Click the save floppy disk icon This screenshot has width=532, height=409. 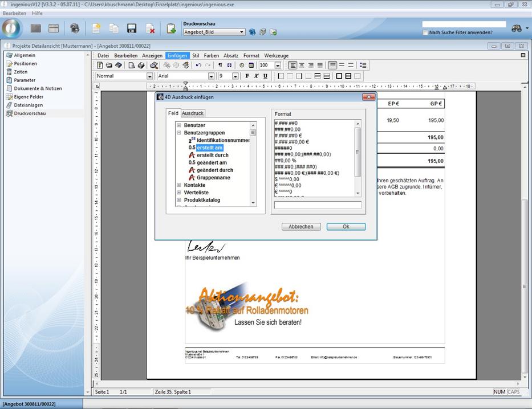coord(132,28)
